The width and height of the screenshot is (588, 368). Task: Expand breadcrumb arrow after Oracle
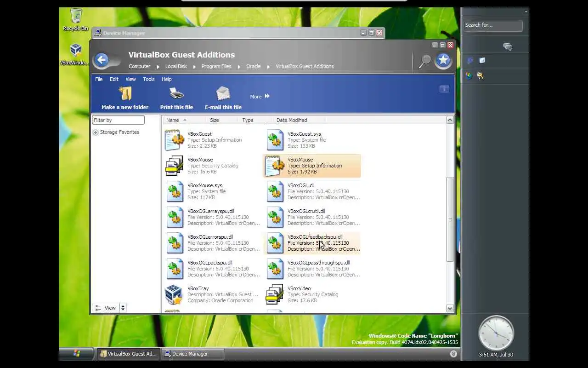(268, 67)
